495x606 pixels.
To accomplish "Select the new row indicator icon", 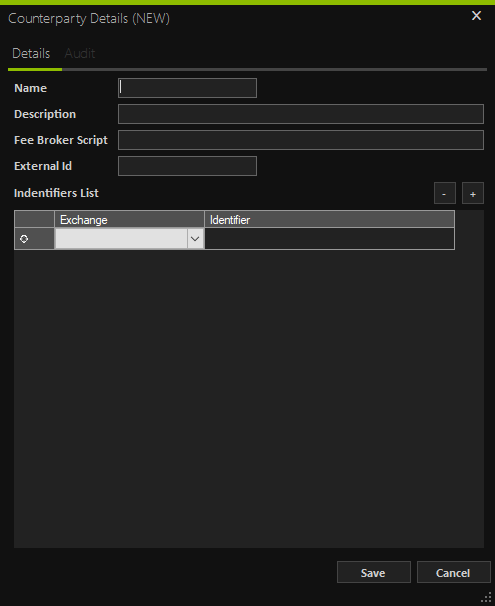I will click(24, 239).
